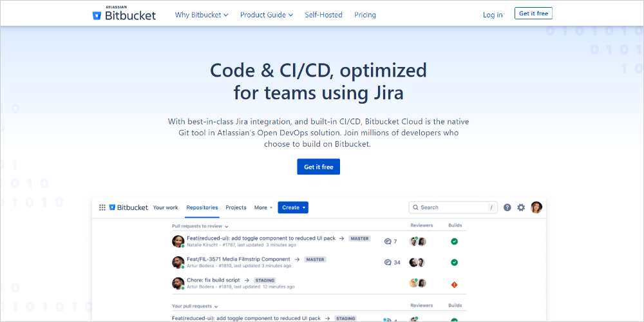Click the MASTER branch tag on reduced-ui PR
The width and height of the screenshot is (644, 322).
click(x=360, y=238)
